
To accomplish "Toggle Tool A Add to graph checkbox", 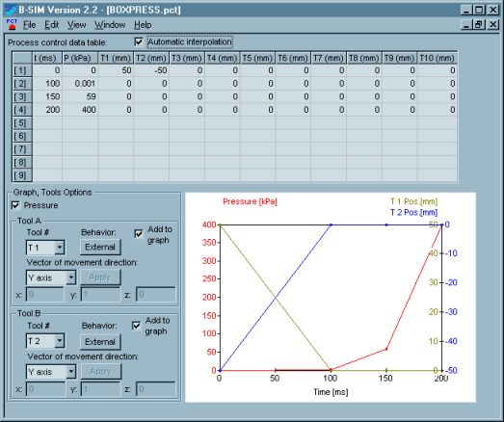I will [139, 234].
